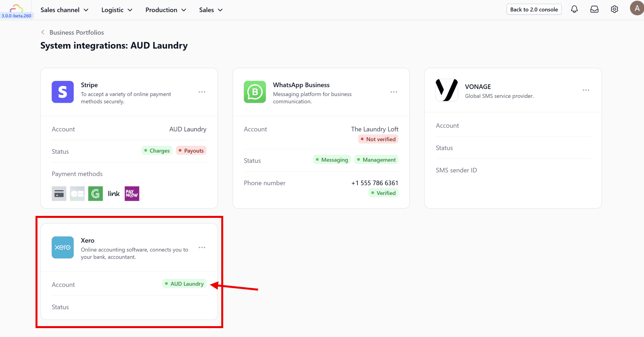Click the Xero logo icon

point(62,247)
